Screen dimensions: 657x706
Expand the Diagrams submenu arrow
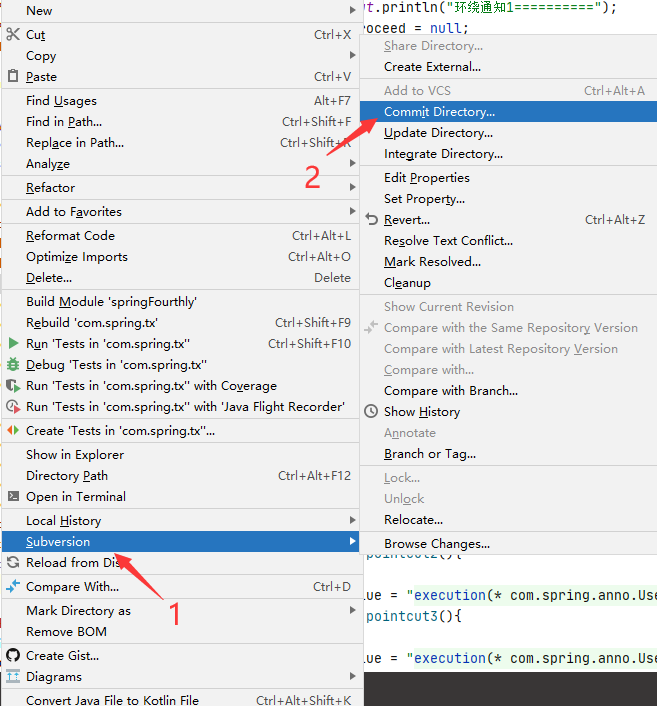353,676
